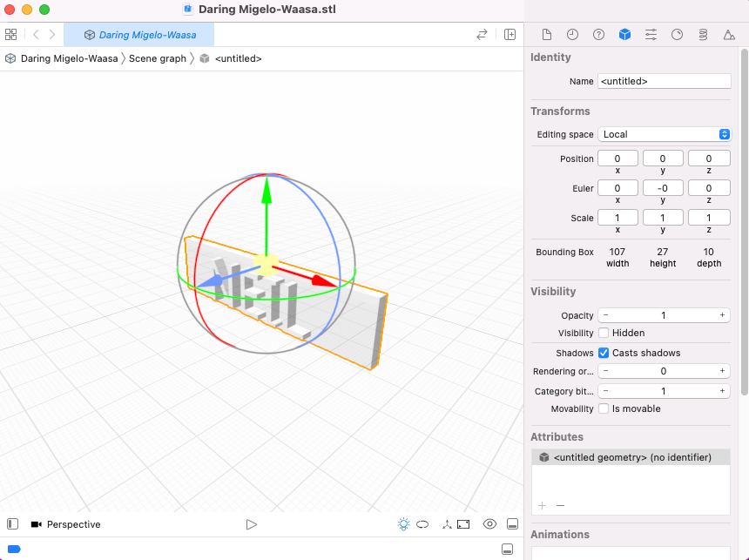This screenshot has height=560, width=749.
Task: Open the File inspector
Action: [x=547, y=35]
